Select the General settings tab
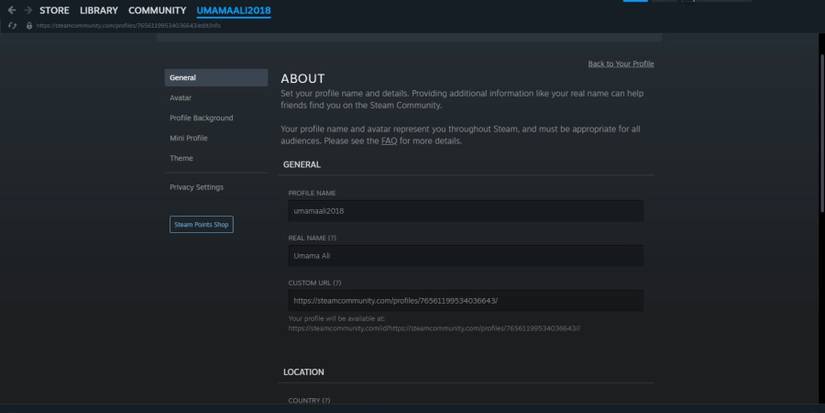Viewport: 825px width, 413px height. pyautogui.click(x=216, y=77)
